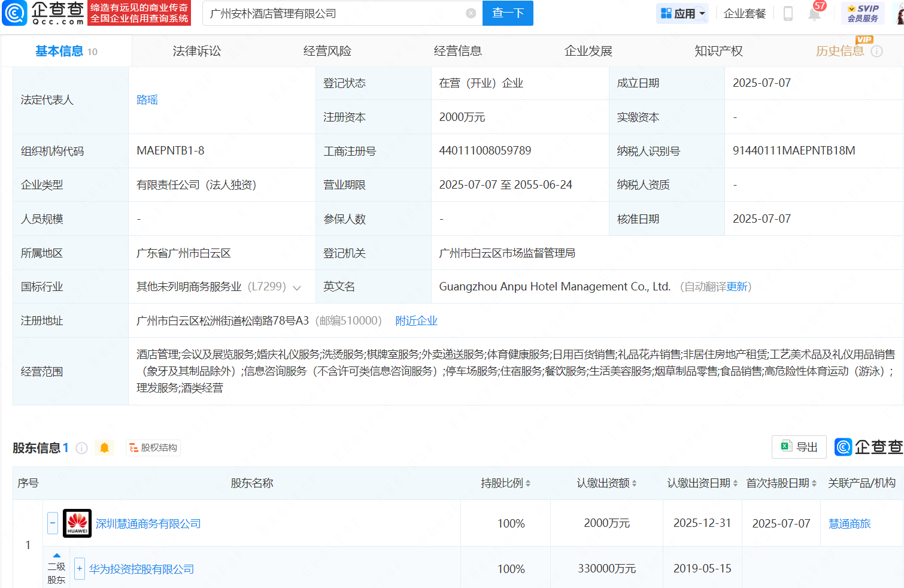Click the registered address 松南路78号A3 text
904x588 pixels.
coord(223,321)
